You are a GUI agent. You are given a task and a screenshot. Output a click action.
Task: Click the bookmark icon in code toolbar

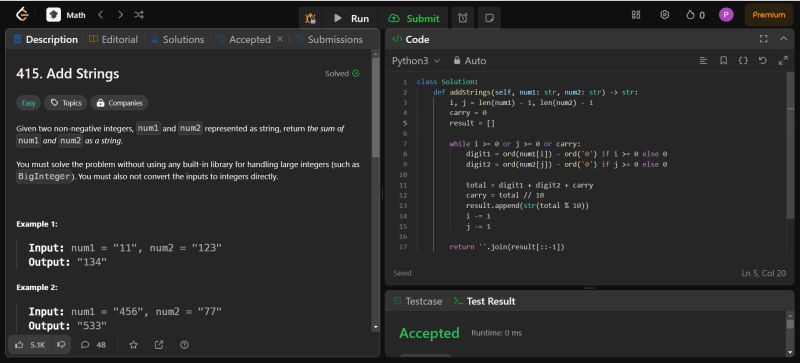pyautogui.click(x=723, y=61)
